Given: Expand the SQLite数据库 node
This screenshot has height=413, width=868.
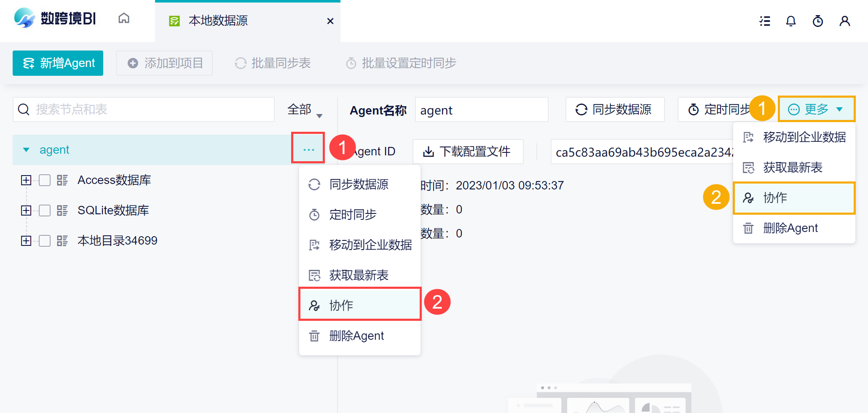Looking at the screenshot, I should click(x=26, y=210).
